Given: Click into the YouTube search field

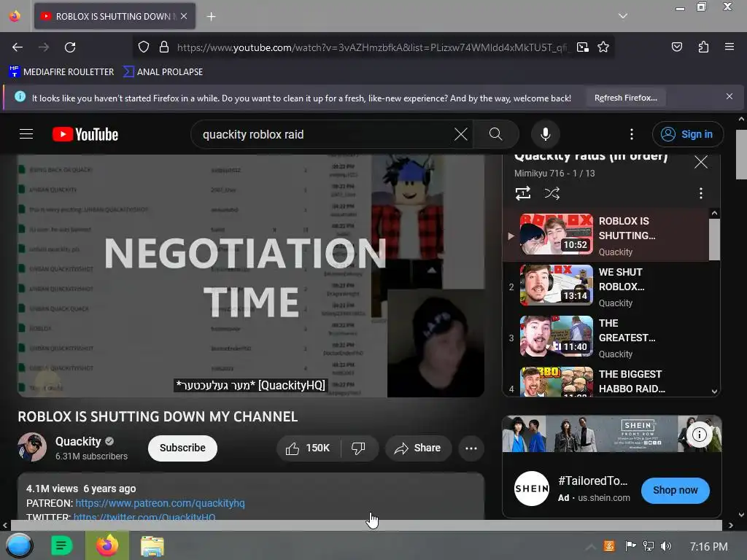Looking at the screenshot, I should [324, 134].
